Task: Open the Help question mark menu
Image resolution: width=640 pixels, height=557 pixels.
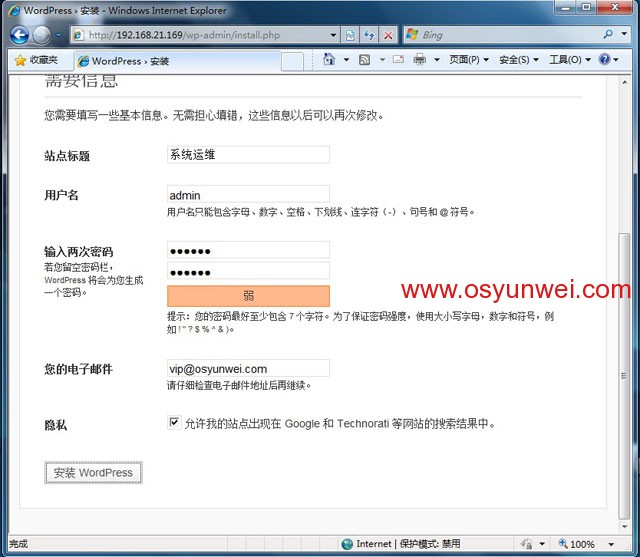Action: pyautogui.click(x=609, y=60)
